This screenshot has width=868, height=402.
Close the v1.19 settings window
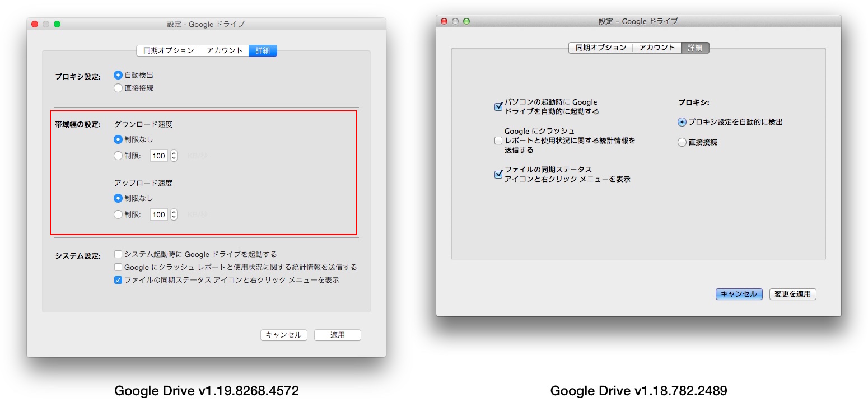[35, 24]
